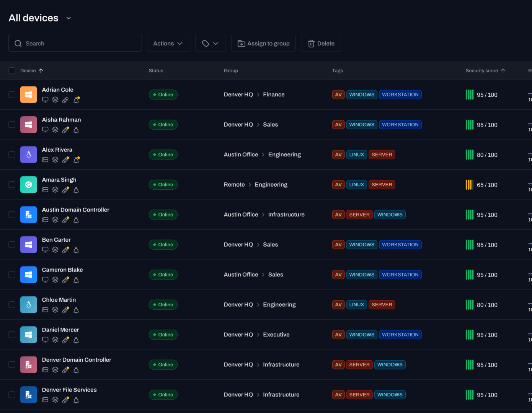Click the server rack icon under Austin Domain Controller

(x=45, y=220)
